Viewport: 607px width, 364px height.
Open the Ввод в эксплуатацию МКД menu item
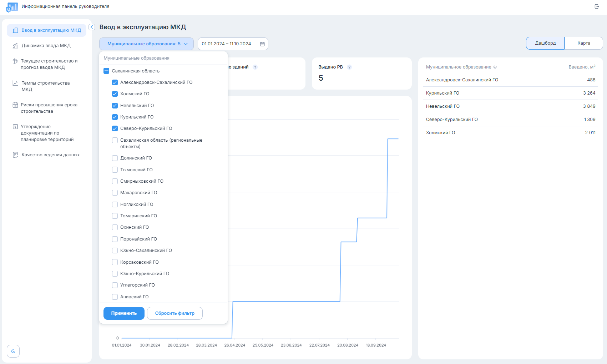47,30
